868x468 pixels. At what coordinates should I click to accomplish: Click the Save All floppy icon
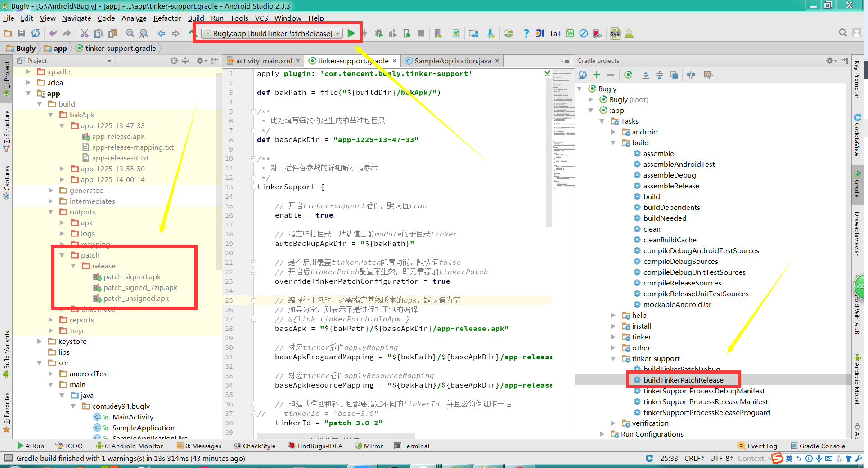point(22,33)
